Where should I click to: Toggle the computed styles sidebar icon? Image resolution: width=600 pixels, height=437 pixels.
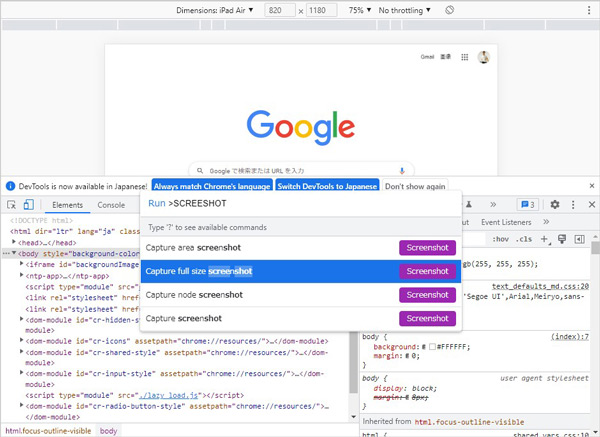579,240
